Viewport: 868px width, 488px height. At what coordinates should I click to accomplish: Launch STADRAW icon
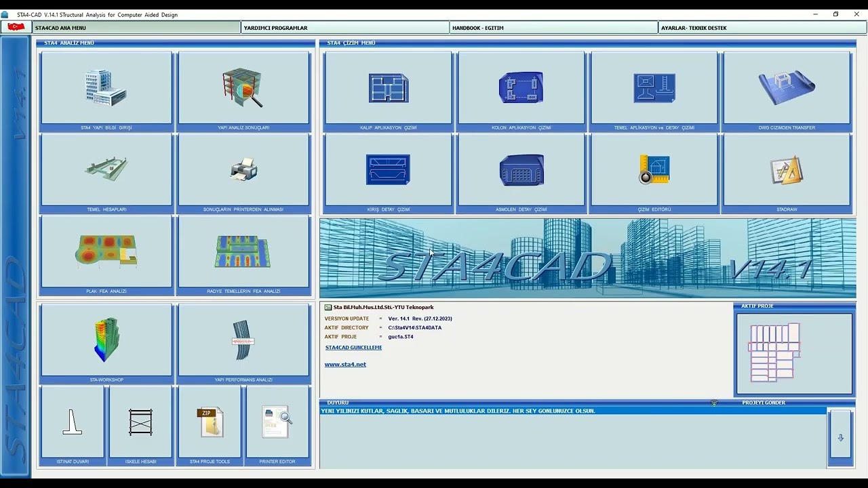point(787,169)
